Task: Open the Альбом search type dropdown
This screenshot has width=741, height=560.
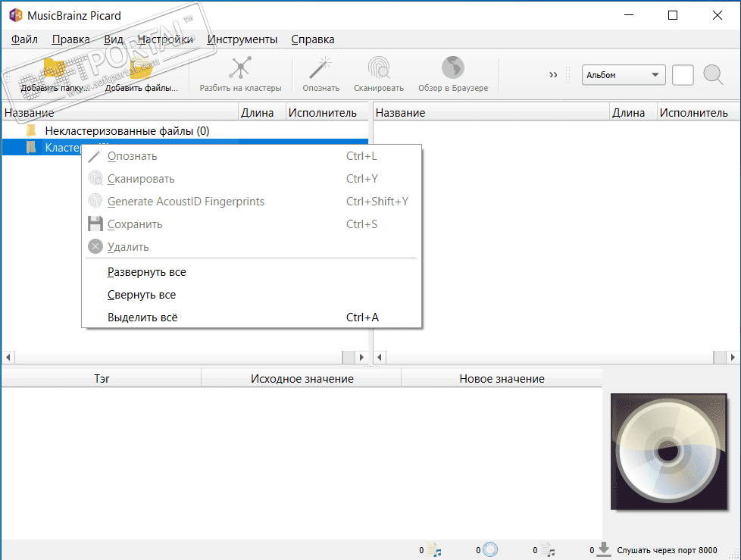Action: click(x=624, y=75)
